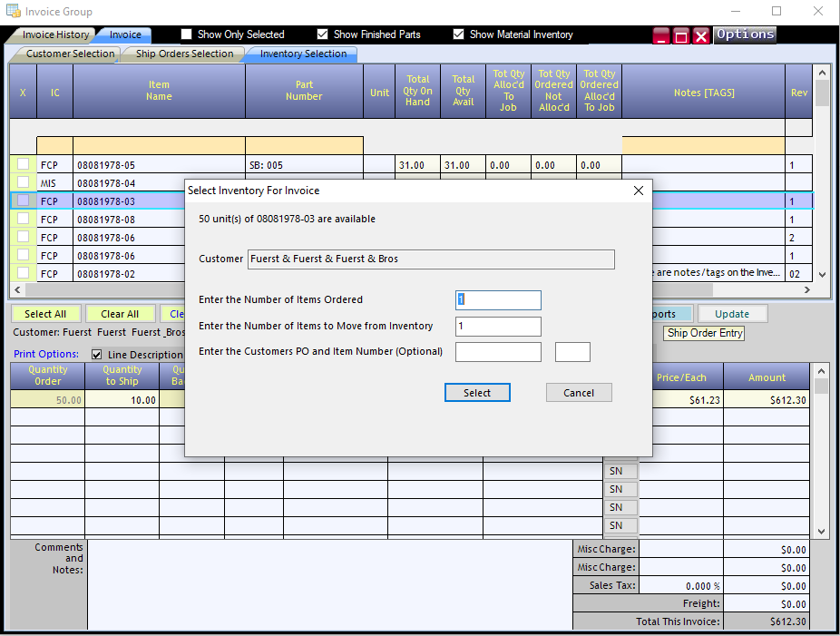
Task: Close the Select Inventory For Invoice dialog
Action: (638, 191)
